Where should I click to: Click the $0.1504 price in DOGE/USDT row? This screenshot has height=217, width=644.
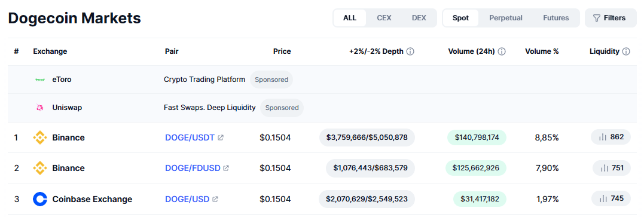[x=275, y=137]
